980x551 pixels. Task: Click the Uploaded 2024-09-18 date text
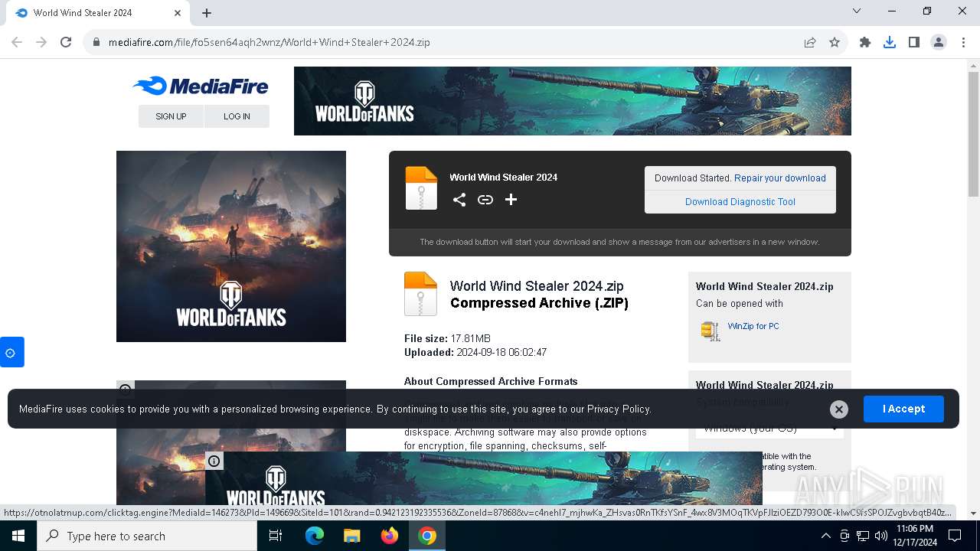[475, 352]
